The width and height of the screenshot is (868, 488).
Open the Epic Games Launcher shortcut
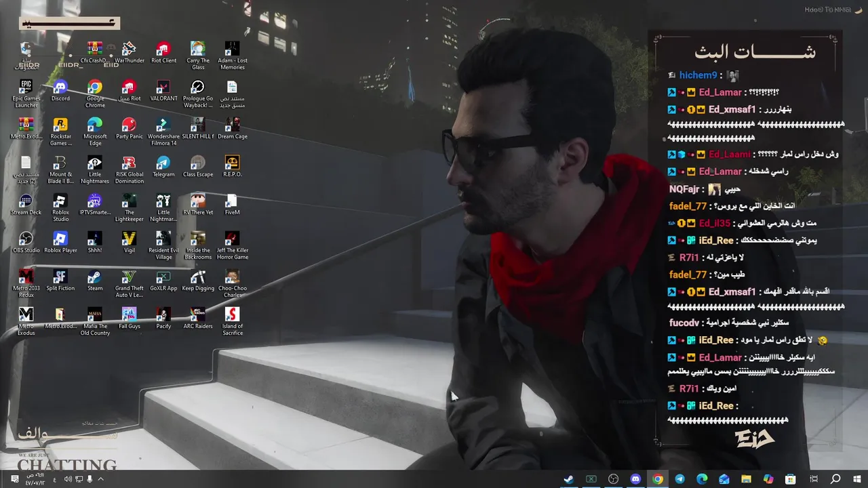[26, 94]
